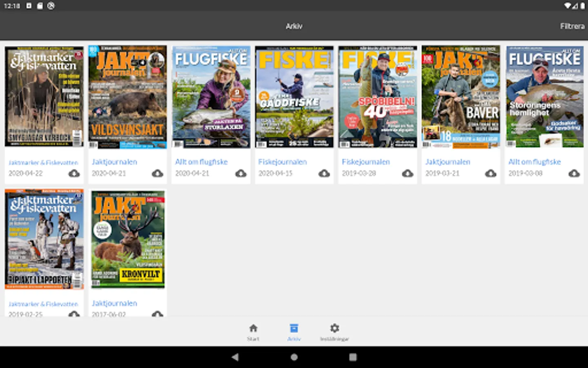Open Inställningar settings tab
This screenshot has width=588, height=368.
click(334, 332)
